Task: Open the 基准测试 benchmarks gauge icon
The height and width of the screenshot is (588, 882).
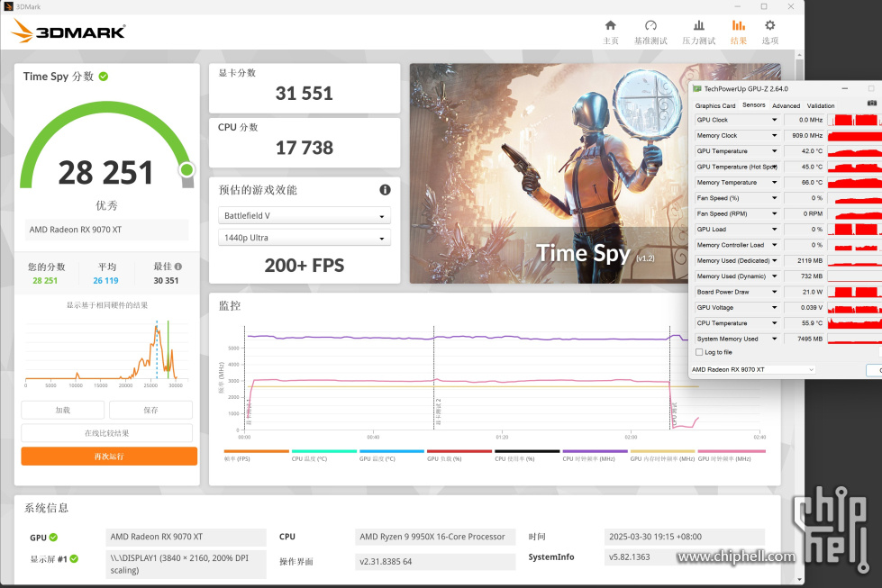Action: click(x=650, y=25)
